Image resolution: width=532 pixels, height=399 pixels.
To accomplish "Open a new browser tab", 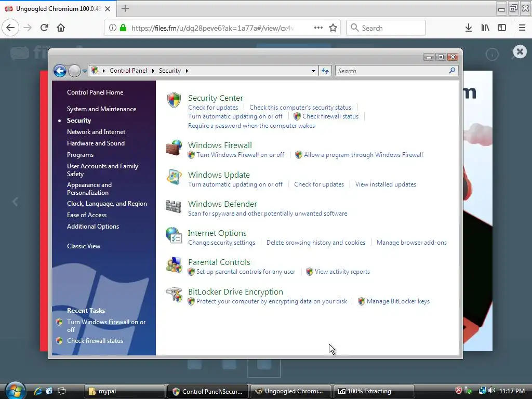I will [x=125, y=8].
